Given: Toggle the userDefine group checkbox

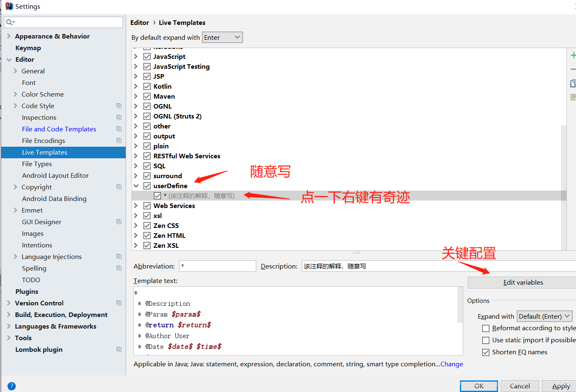Looking at the screenshot, I should (x=147, y=186).
